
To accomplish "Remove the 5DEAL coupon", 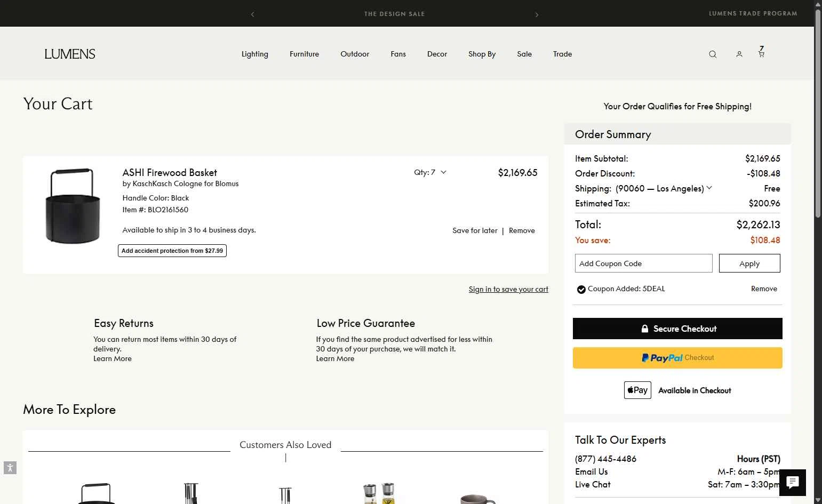I will 764,289.
